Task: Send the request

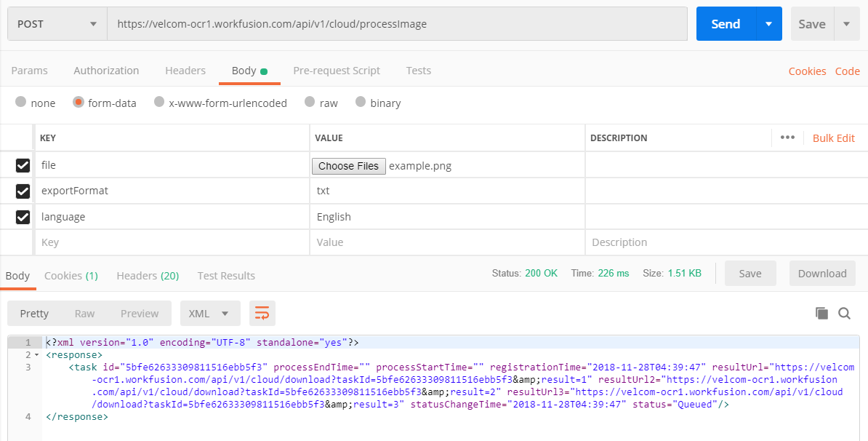Action: (726, 24)
